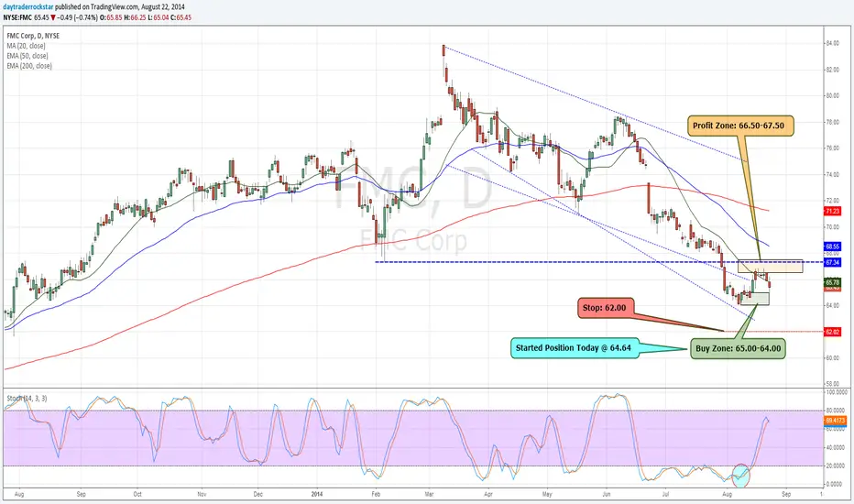Screen dimensions: 854x504
Task: Click the 68.55 blue price tag
Action: click(833, 247)
